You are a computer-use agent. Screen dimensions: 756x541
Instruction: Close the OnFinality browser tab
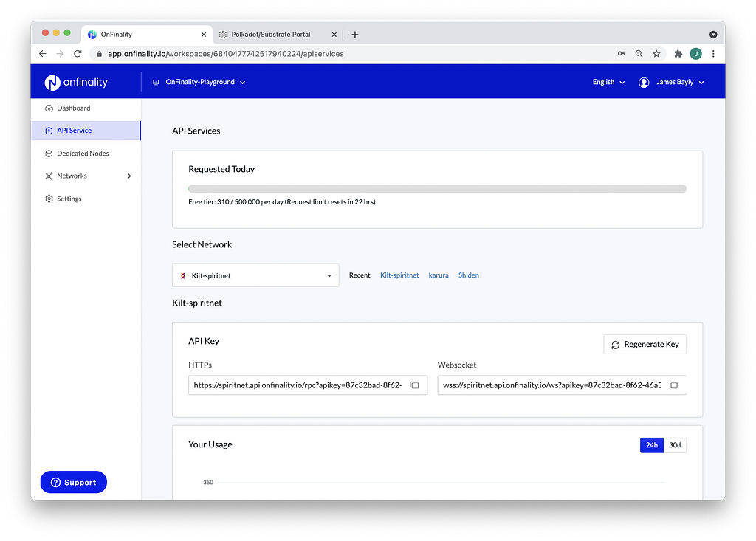click(x=204, y=34)
